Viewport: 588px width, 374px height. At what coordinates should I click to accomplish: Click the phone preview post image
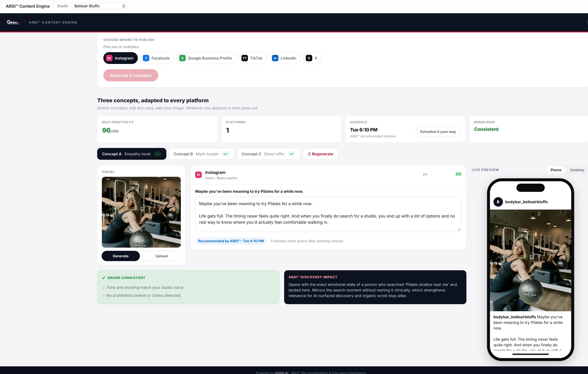point(530,260)
